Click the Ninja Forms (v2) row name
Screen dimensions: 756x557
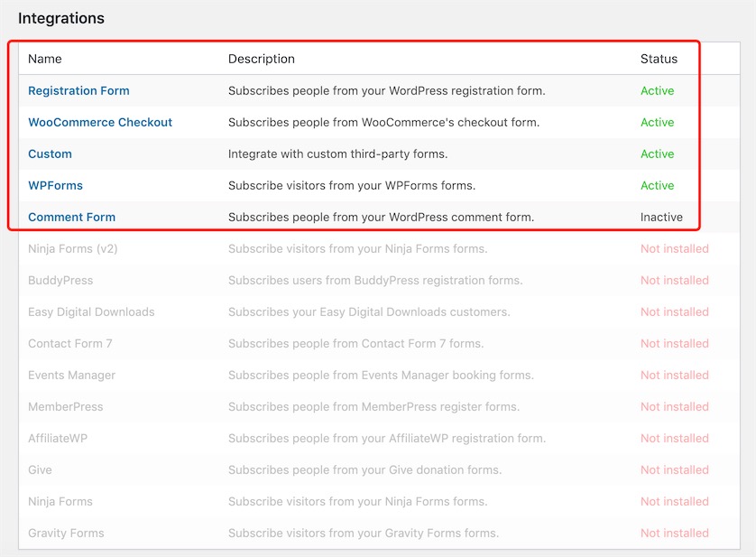[x=72, y=249]
